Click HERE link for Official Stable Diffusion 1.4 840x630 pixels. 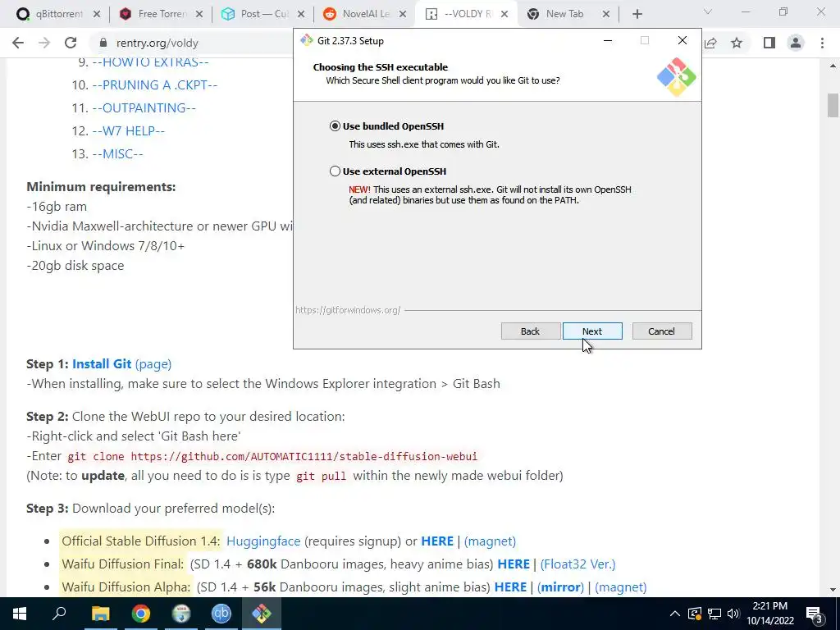437,541
